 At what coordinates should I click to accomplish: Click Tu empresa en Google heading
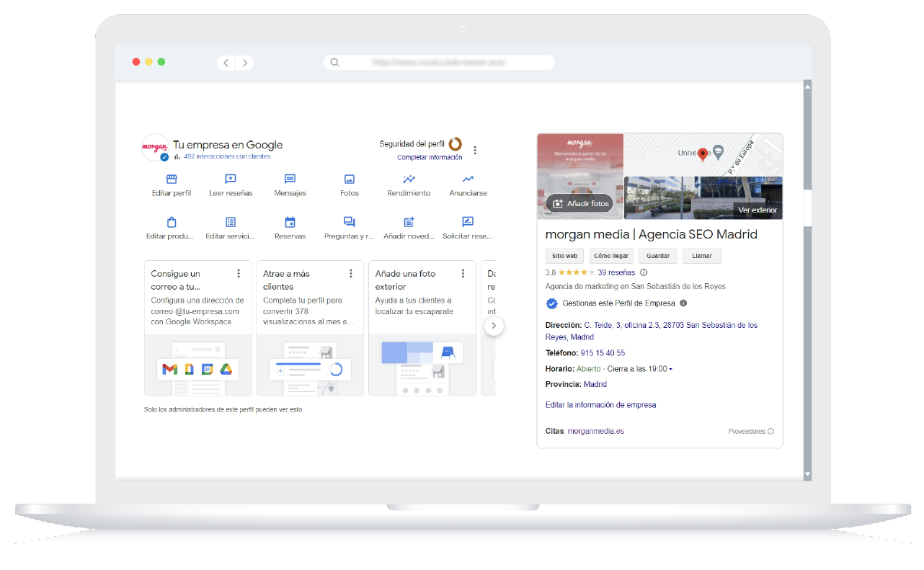pos(228,145)
